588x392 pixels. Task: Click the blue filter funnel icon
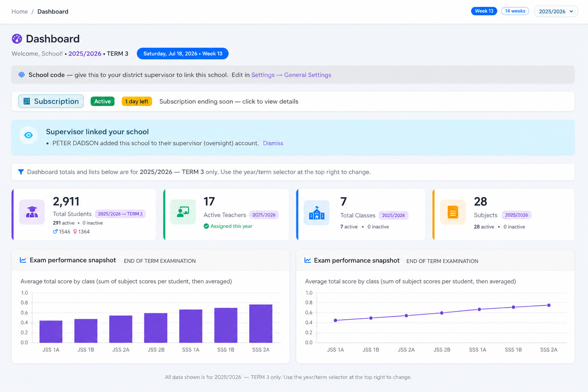pos(21,172)
